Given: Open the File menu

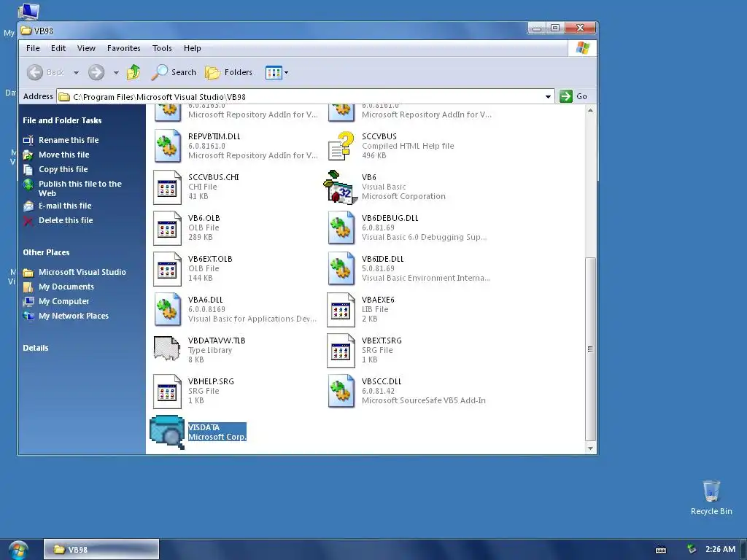Looking at the screenshot, I should coord(33,48).
